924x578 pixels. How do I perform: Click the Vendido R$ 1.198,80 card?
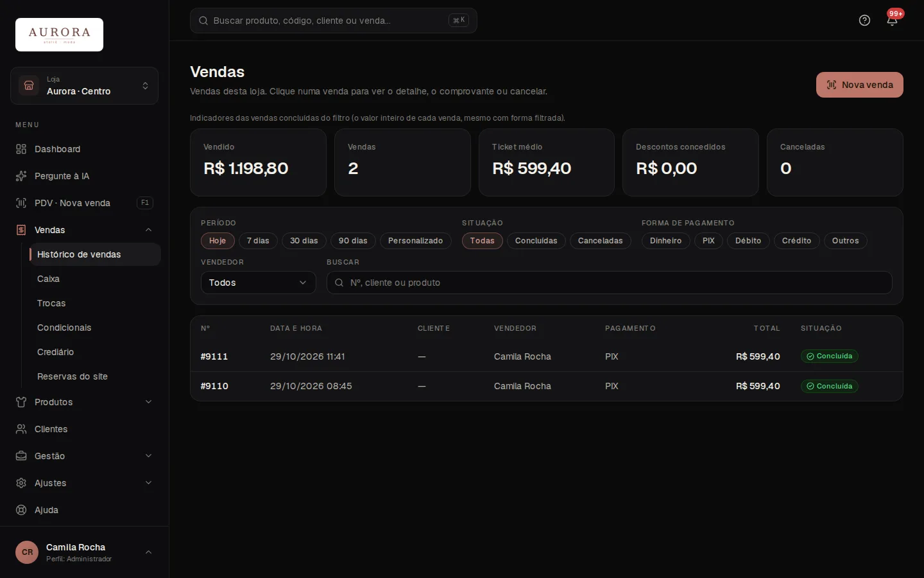tap(258, 162)
